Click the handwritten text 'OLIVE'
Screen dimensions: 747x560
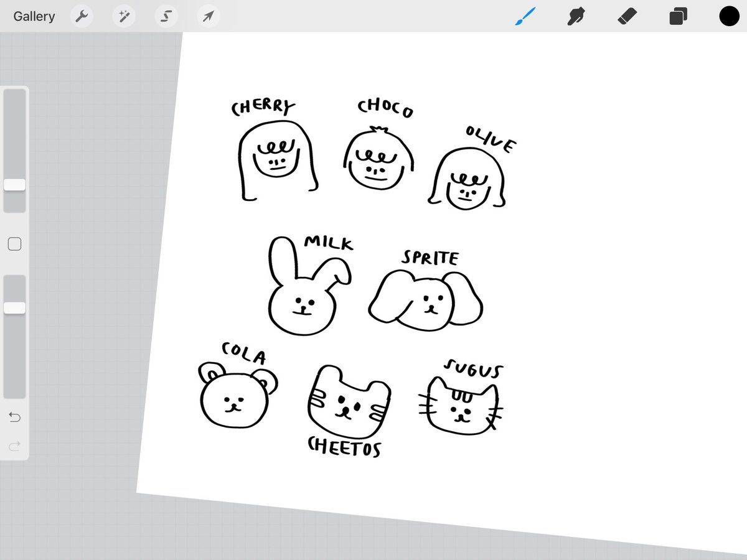[491, 140]
